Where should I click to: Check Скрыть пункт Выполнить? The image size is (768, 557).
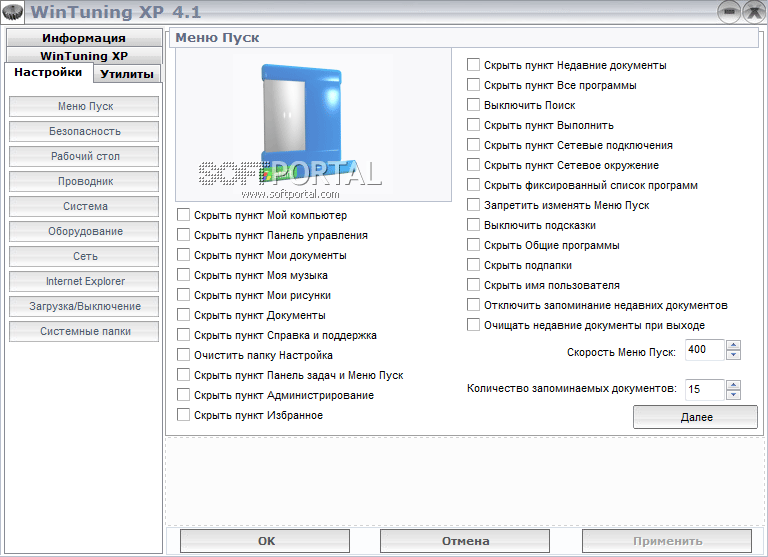[474, 125]
